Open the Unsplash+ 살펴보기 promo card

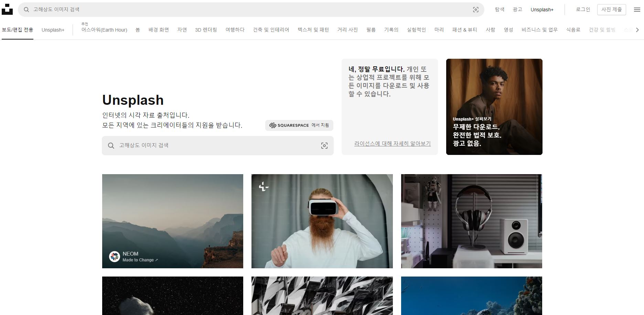[494, 107]
